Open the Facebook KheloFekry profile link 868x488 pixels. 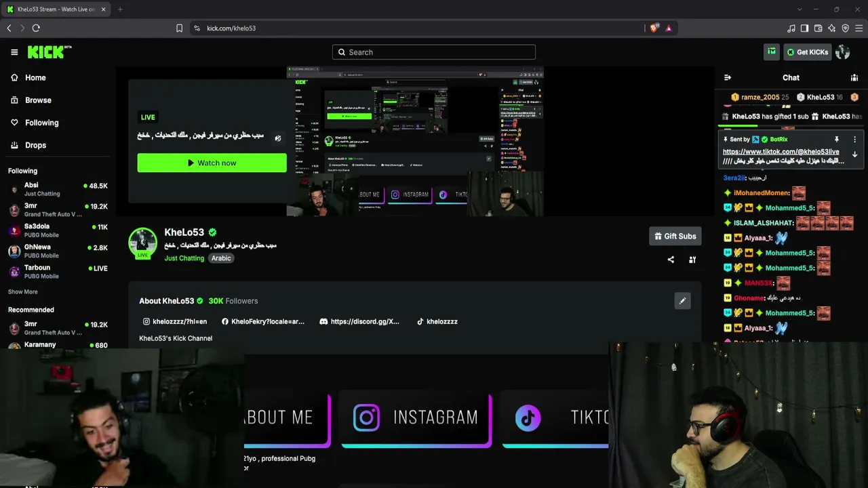(x=263, y=322)
